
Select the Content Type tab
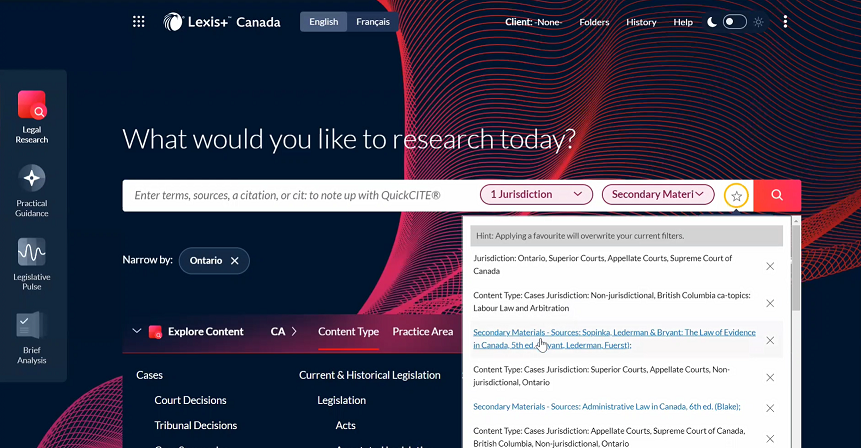pyautogui.click(x=348, y=332)
